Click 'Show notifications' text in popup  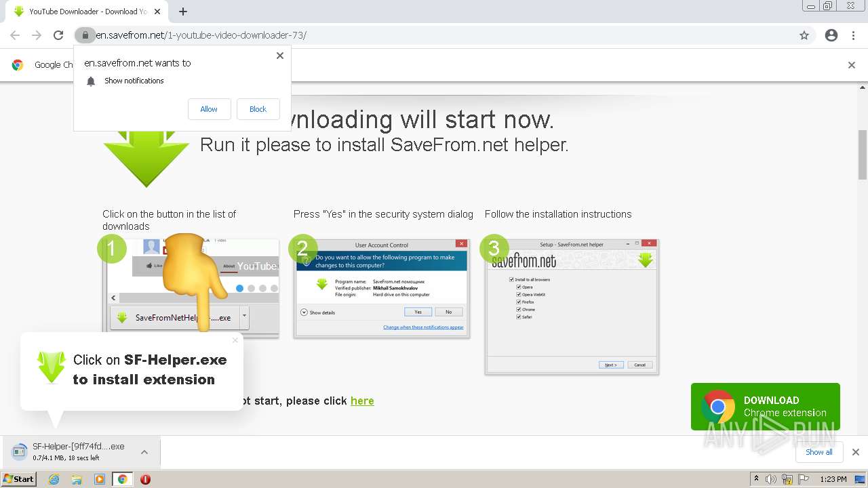134,81
